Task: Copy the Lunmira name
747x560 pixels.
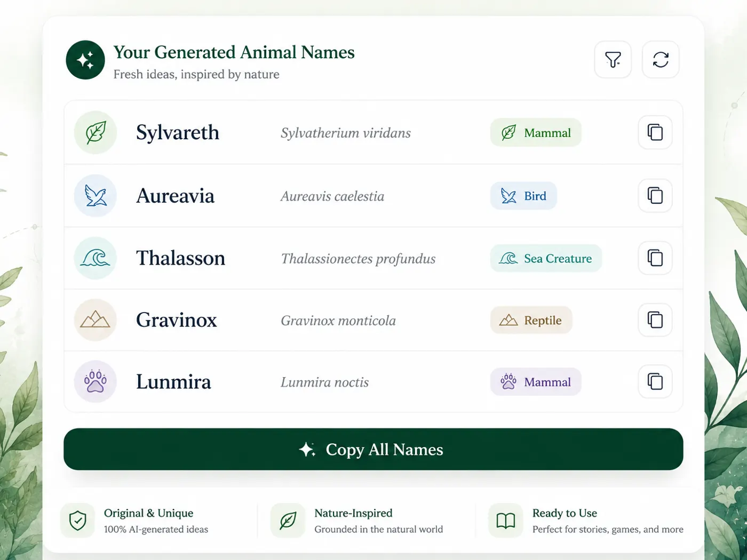Action: 655,382
